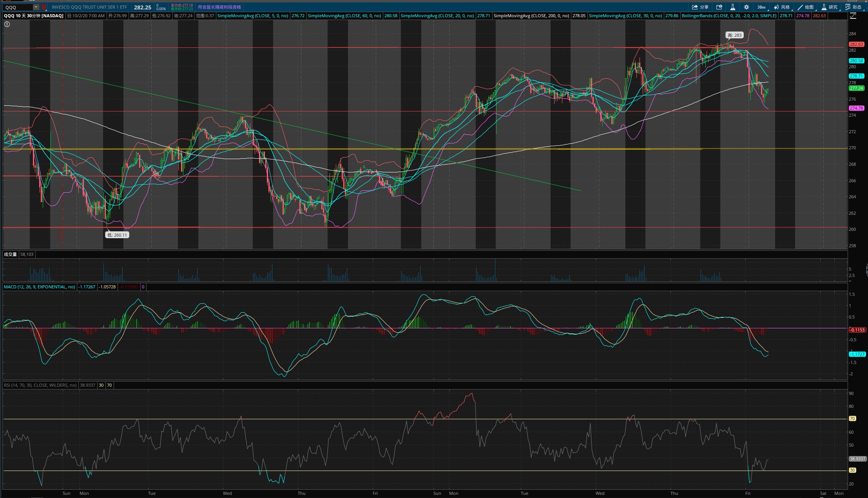Select the Drawings (绘图) line tool icon

pos(800,7)
